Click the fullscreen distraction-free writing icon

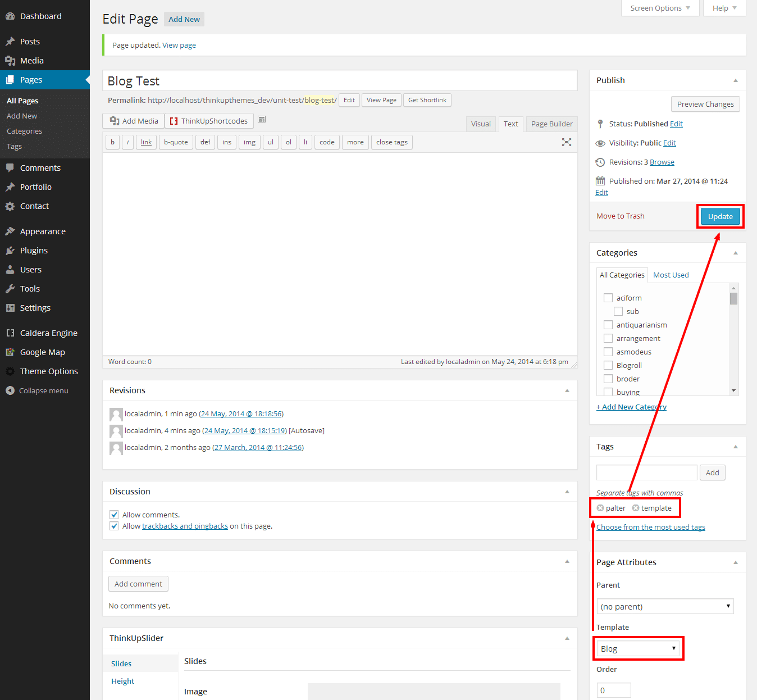click(x=567, y=142)
